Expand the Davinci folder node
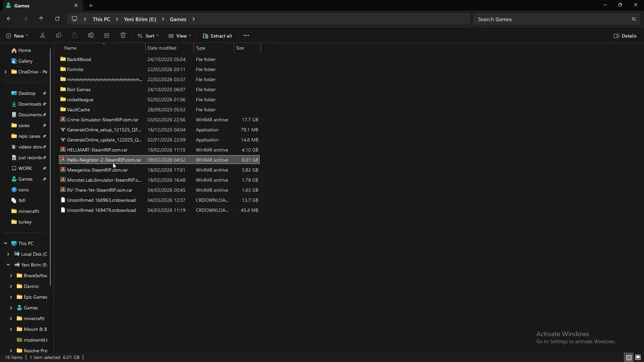Viewport: 644px width, 362px height. point(11,287)
